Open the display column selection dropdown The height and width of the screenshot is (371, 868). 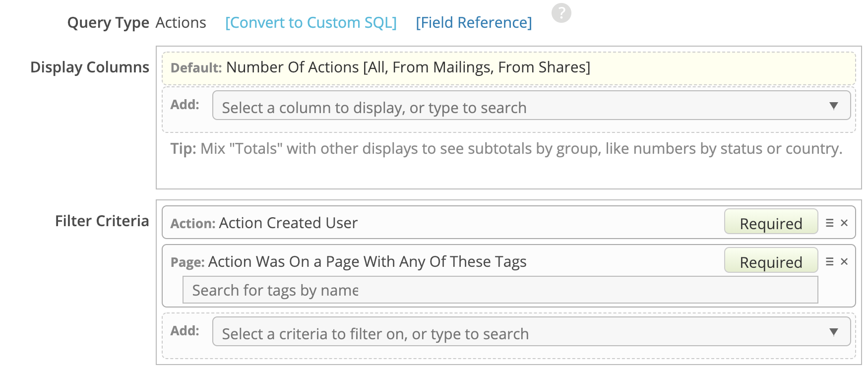(531, 106)
